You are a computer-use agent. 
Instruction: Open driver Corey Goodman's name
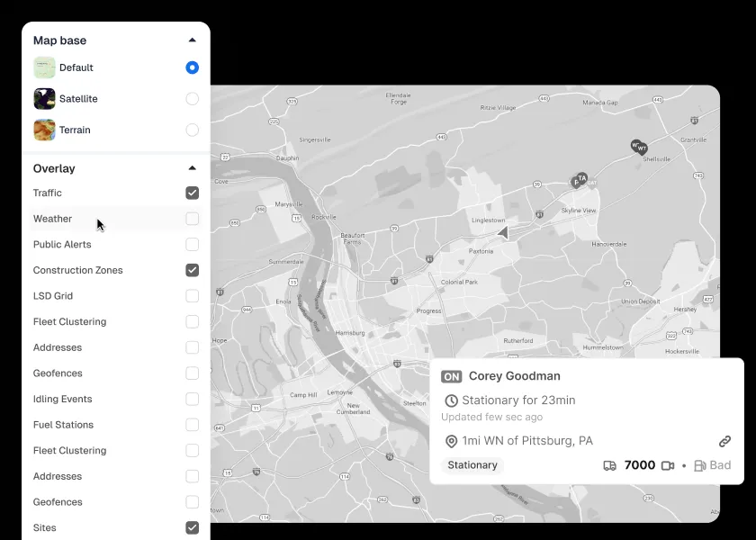pos(515,376)
